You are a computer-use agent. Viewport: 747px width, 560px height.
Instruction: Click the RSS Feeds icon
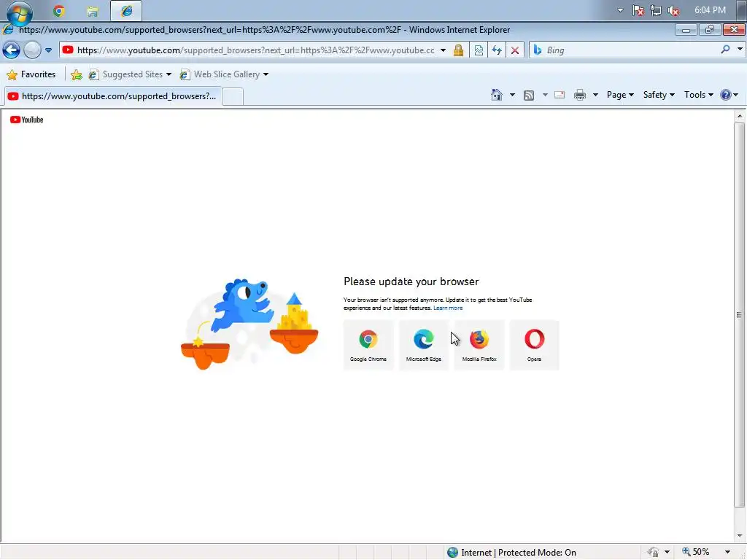point(529,96)
